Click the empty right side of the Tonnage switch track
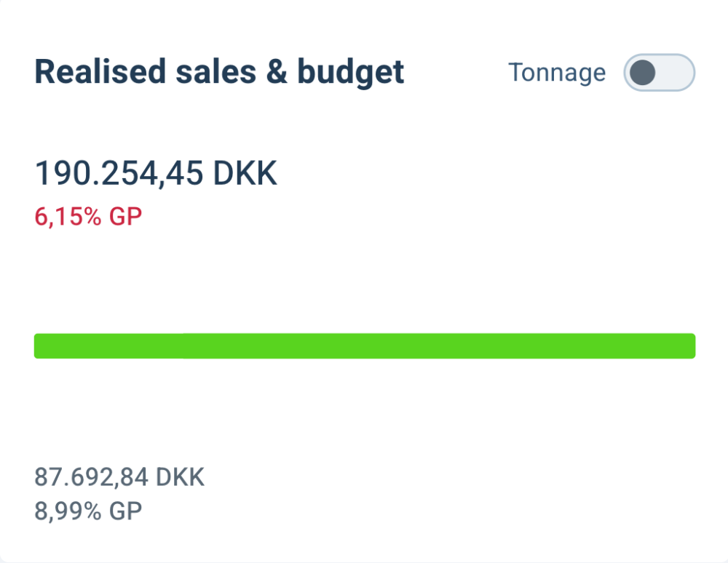 pos(676,73)
